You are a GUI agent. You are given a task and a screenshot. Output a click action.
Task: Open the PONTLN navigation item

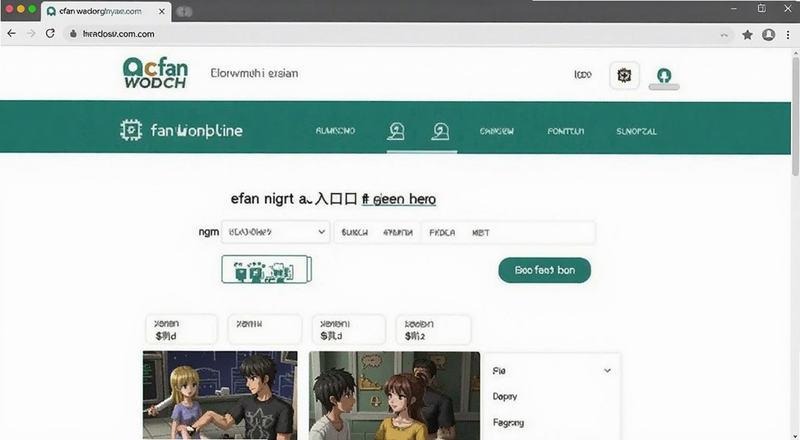pos(565,131)
